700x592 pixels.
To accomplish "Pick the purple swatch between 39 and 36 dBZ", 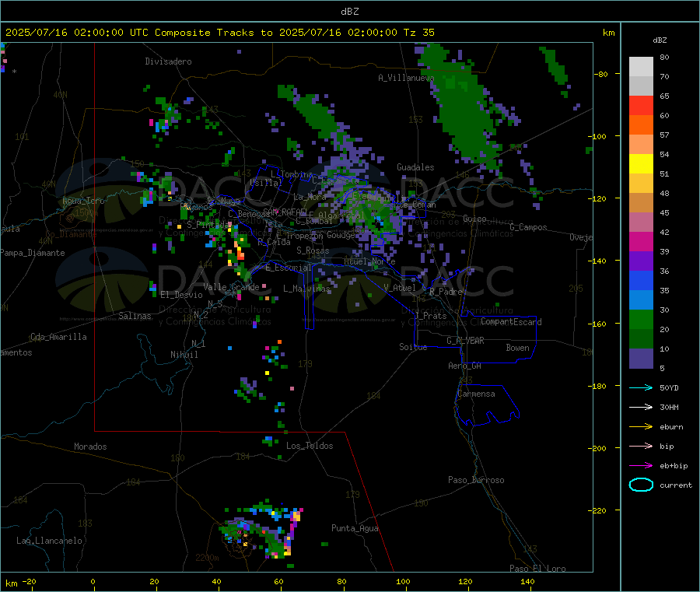I will pos(641,261).
